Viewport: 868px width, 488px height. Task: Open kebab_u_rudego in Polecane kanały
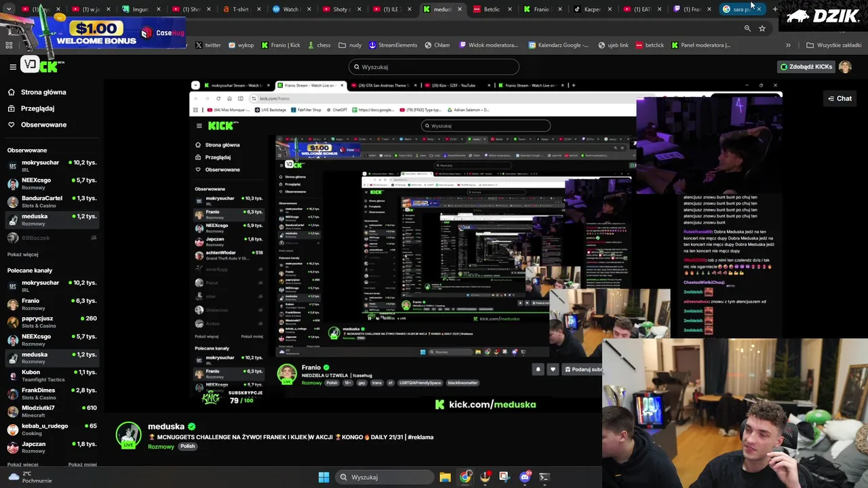coord(52,429)
